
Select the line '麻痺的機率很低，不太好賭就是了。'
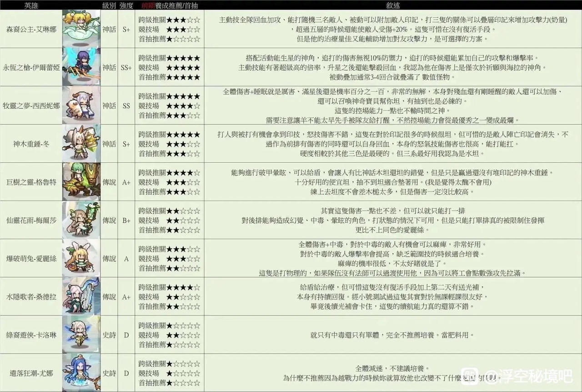(392, 263)
